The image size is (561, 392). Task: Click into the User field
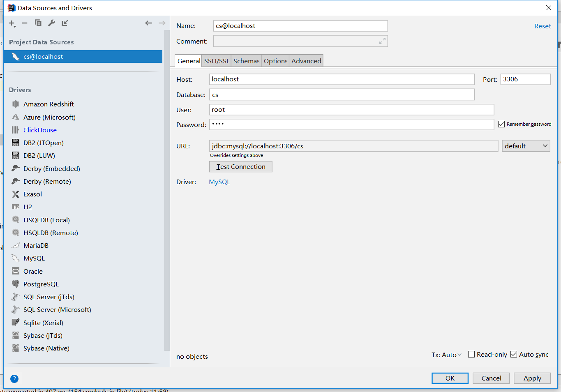351,110
